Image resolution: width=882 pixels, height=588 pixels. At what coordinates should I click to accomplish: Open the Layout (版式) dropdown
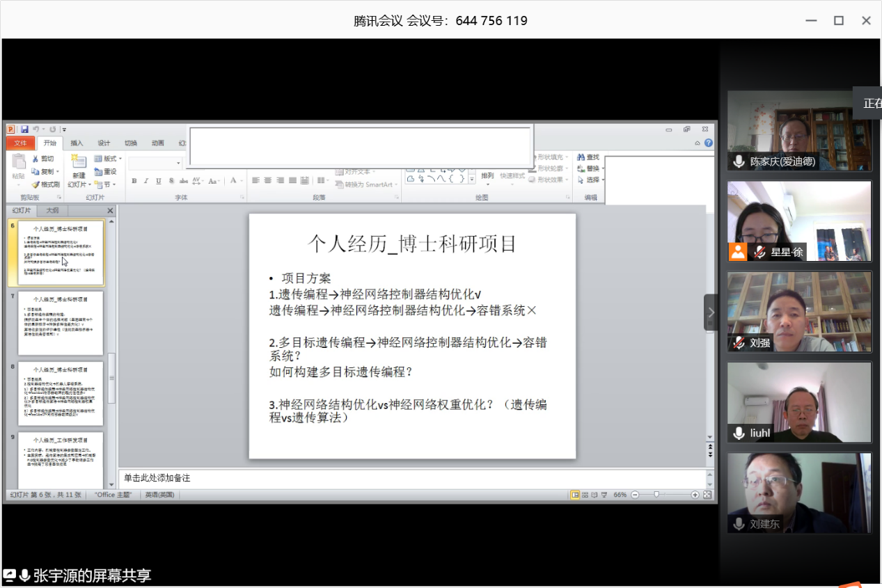[x=107, y=159]
